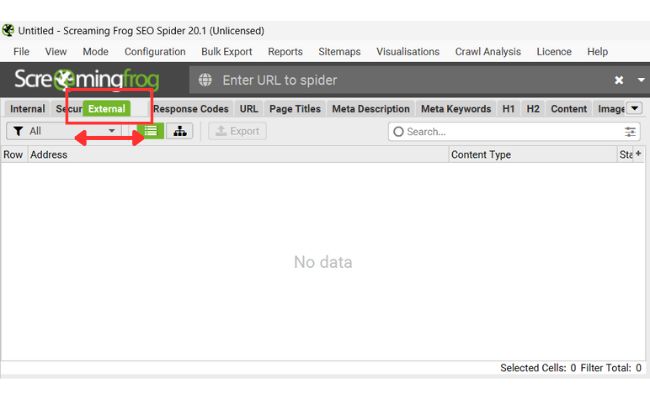Open URL bar dropdown arrow
Viewport: 650px width, 400px height.
pos(640,80)
